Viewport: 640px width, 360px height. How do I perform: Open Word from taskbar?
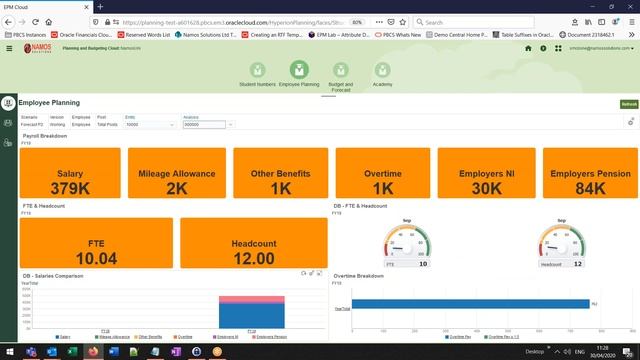[x=114, y=351]
